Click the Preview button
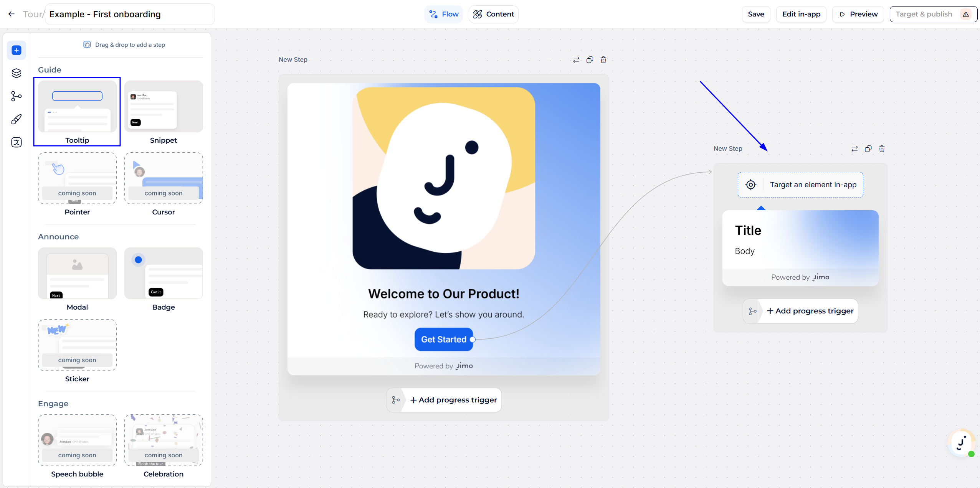 (858, 14)
